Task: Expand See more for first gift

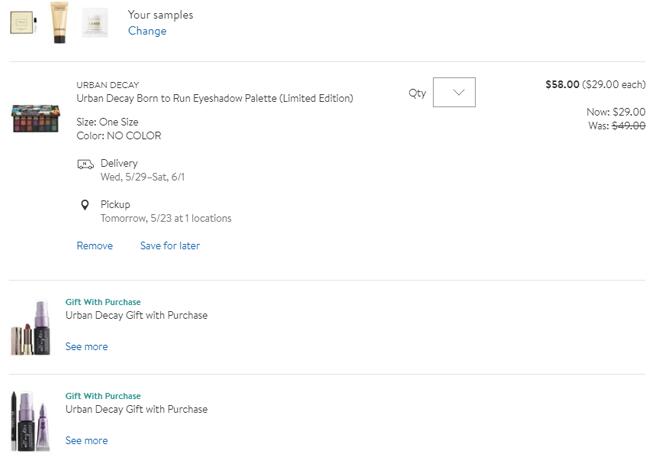Action: (x=86, y=347)
